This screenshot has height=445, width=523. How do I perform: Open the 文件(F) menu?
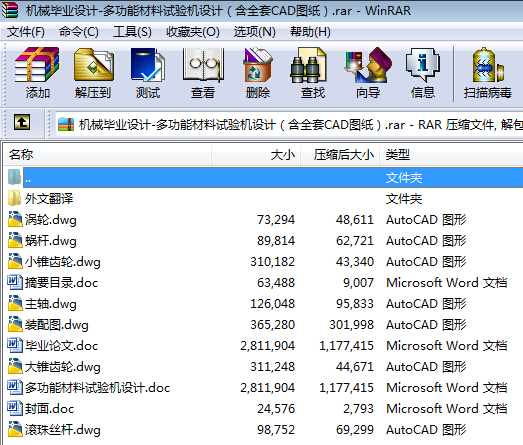tap(26, 32)
